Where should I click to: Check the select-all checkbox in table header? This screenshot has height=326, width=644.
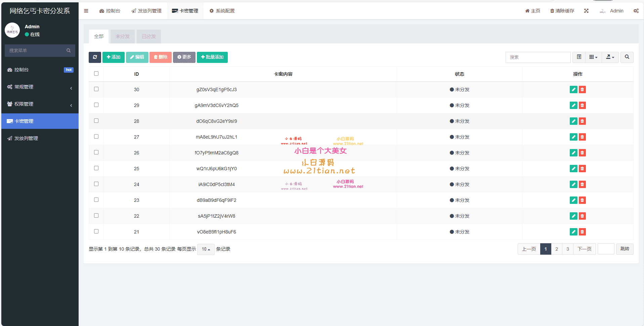click(96, 74)
